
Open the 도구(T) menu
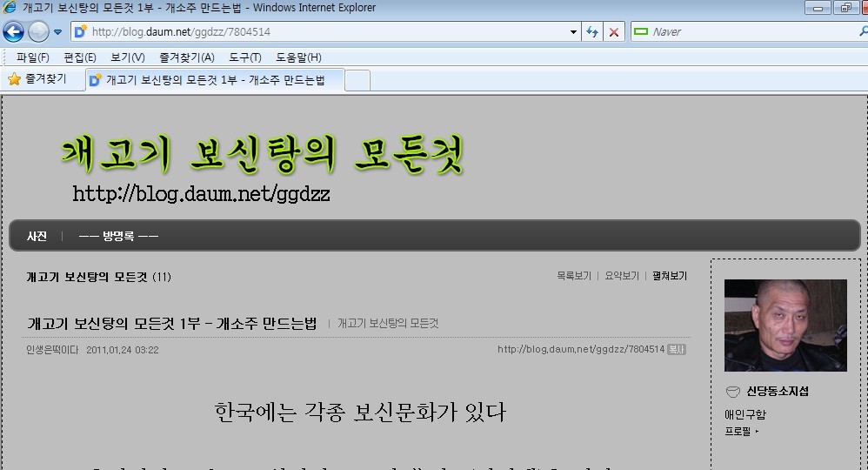(x=244, y=57)
